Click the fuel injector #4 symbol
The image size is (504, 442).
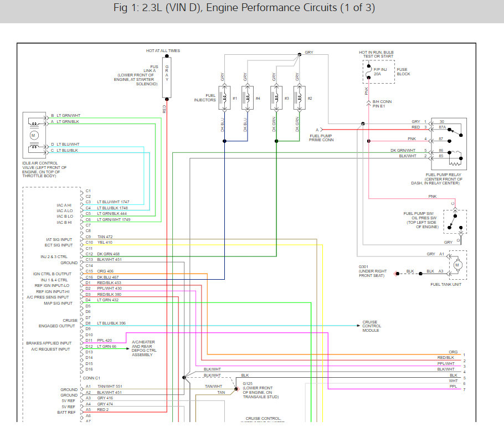point(248,98)
